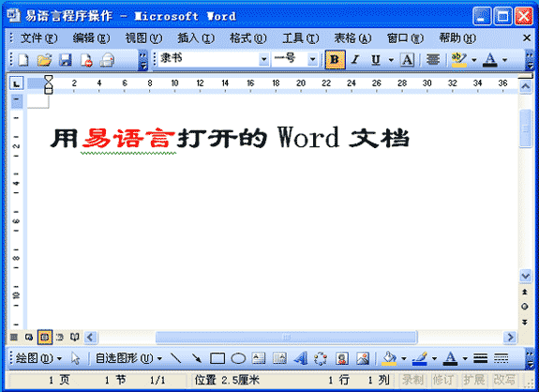Toggle bold formatting
This screenshot has width=539, height=392.
click(x=335, y=60)
